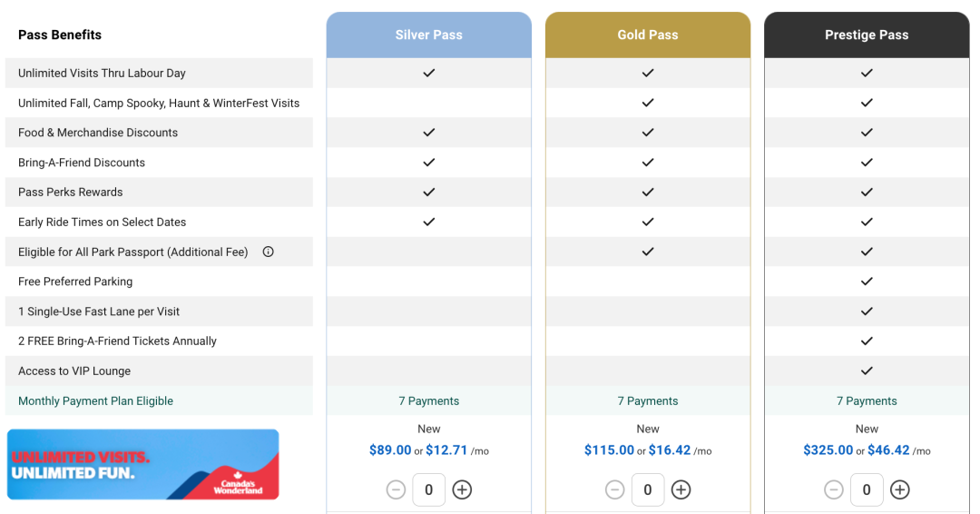Click Silver Pass 7 Payments text
Image resolution: width=980 pixels, height=514 pixels.
point(428,400)
